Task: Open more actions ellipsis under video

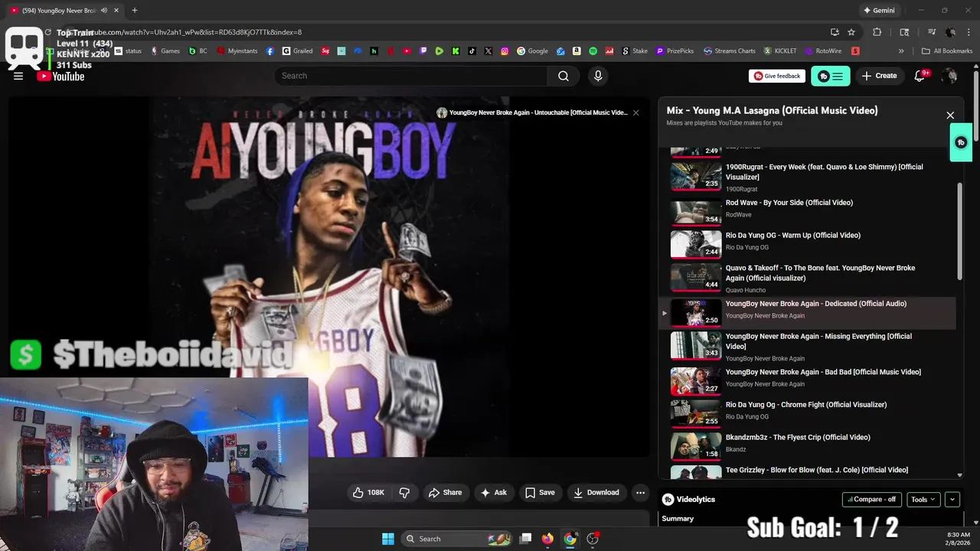Action: point(641,493)
